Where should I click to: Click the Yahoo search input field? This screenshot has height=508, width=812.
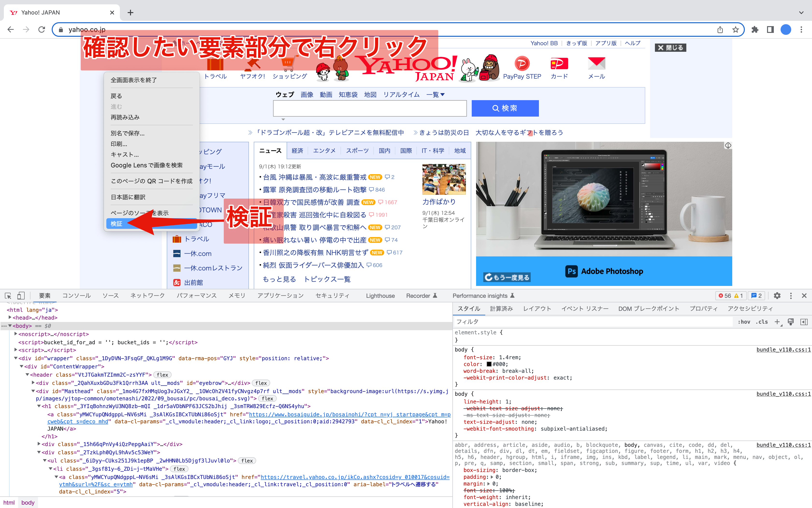tap(370, 108)
